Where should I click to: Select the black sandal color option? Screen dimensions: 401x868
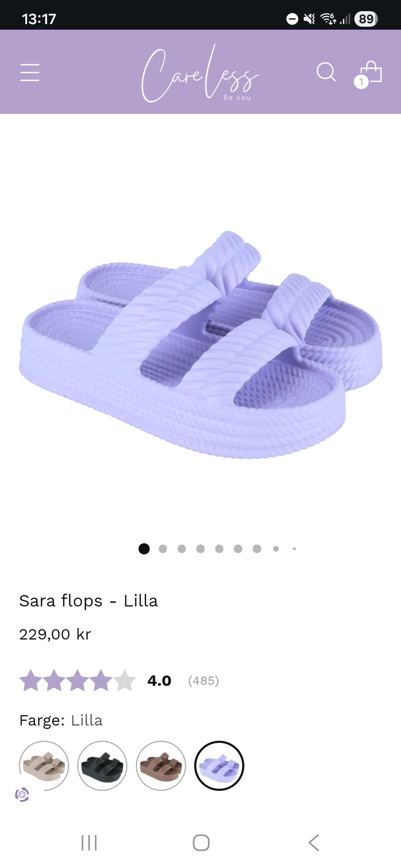[102, 766]
